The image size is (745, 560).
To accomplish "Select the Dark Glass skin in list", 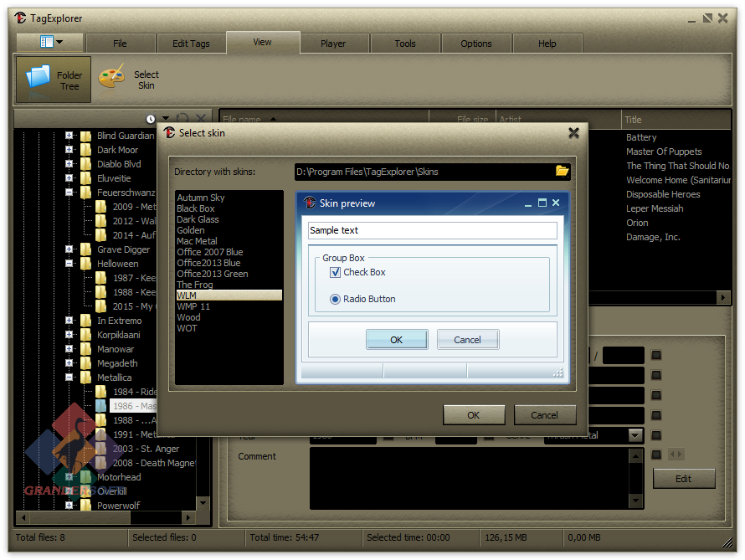I will [198, 219].
